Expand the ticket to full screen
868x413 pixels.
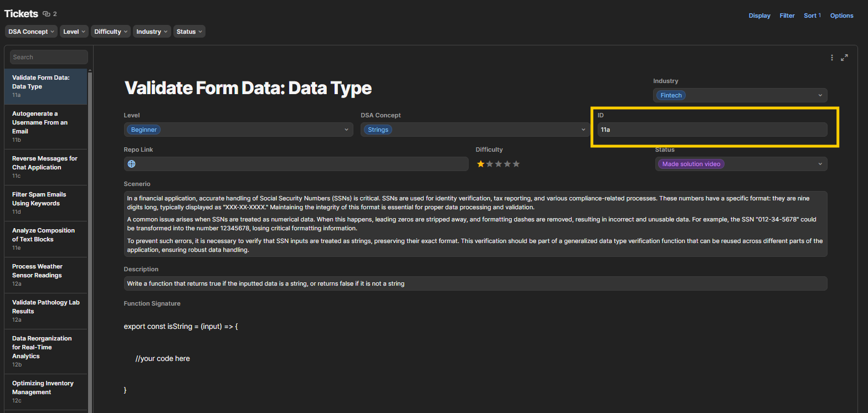pos(844,58)
